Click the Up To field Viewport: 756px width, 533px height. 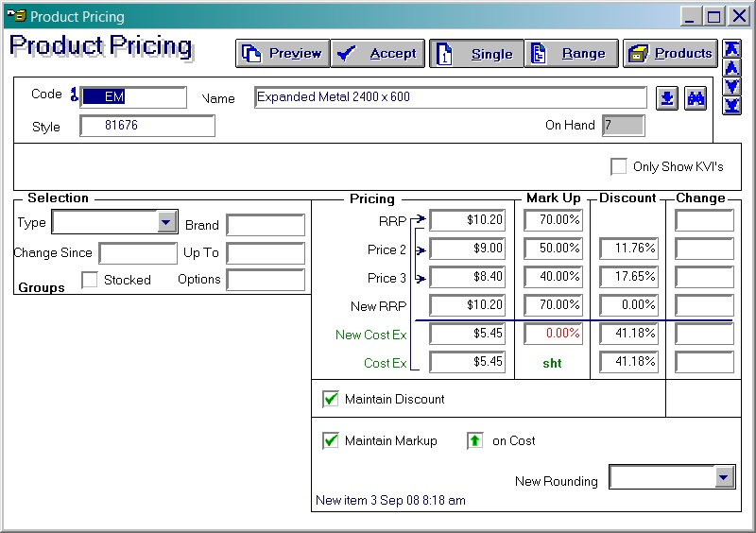(266, 253)
